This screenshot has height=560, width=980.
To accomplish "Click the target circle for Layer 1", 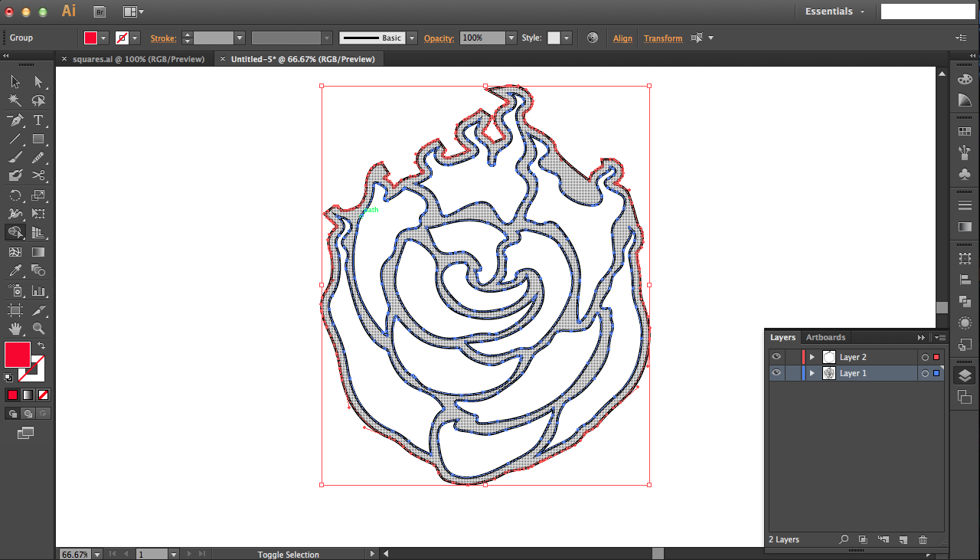I will [925, 373].
